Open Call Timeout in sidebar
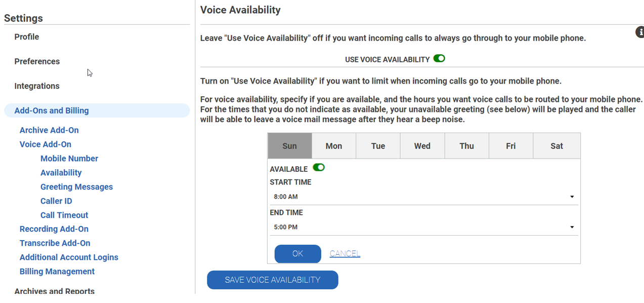Image resolution: width=644 pixels, height=303 pixels. 64,215
